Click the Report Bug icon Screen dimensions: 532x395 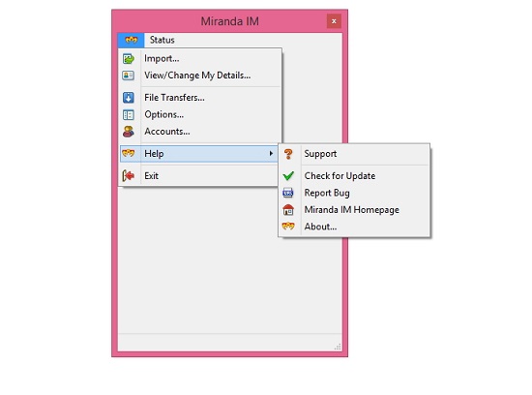tap(288, 193)
